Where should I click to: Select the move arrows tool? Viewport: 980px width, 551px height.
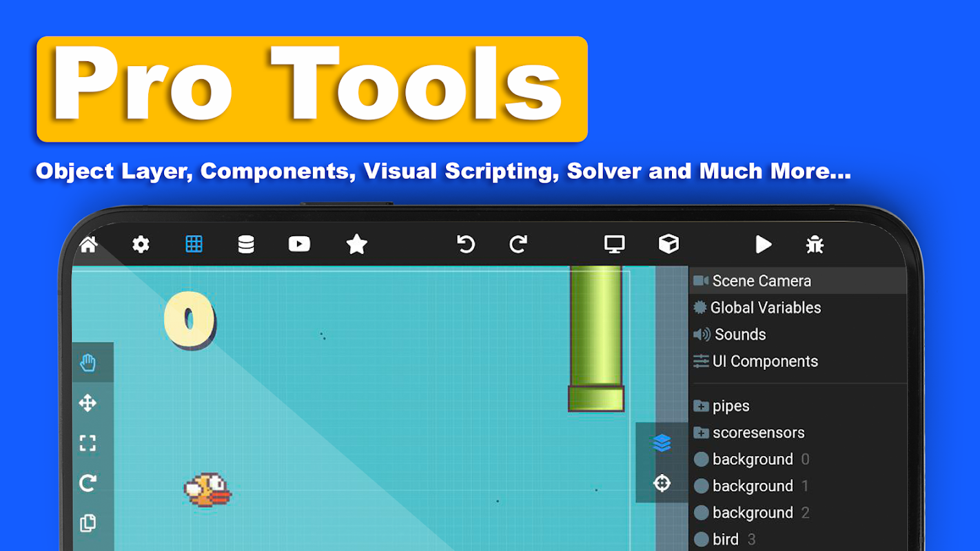coord(88,403)
